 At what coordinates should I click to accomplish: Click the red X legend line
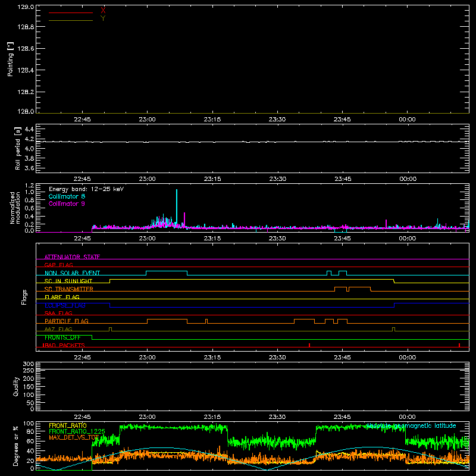71,12
